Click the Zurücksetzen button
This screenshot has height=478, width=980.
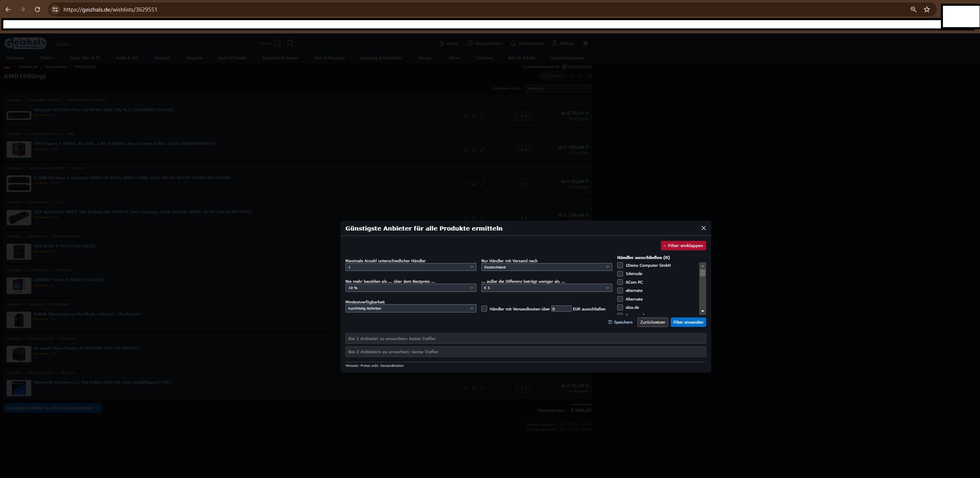pyautogui.click(x=652, y=322)
